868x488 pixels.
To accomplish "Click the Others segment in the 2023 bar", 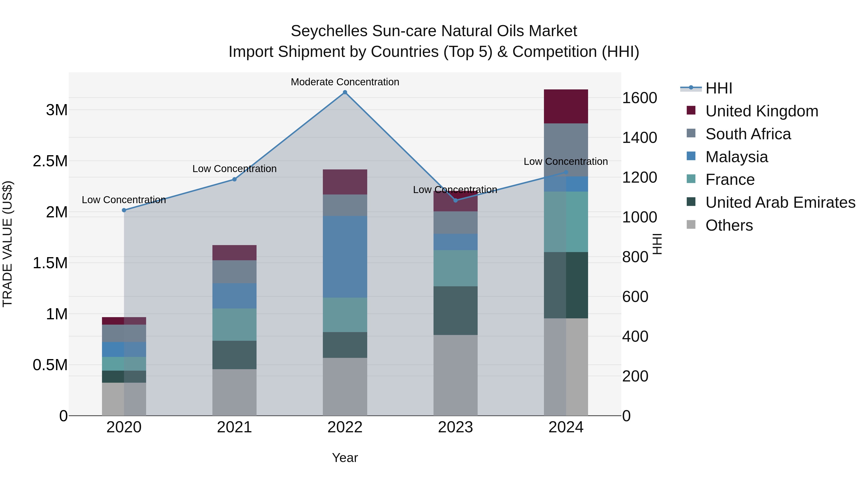I will coord(455,375).
